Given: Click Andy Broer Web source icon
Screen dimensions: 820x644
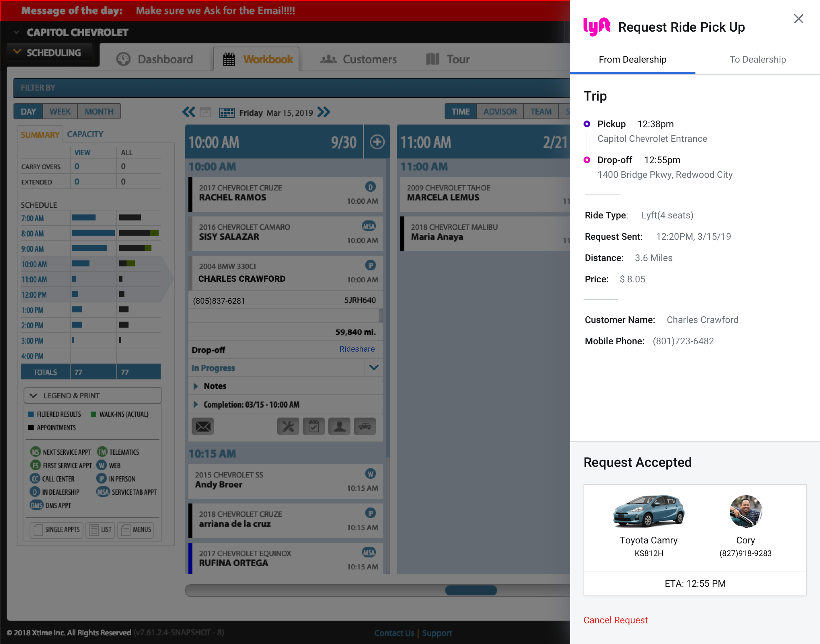Looking at the screenshot, I should click(x=370, y=474).
